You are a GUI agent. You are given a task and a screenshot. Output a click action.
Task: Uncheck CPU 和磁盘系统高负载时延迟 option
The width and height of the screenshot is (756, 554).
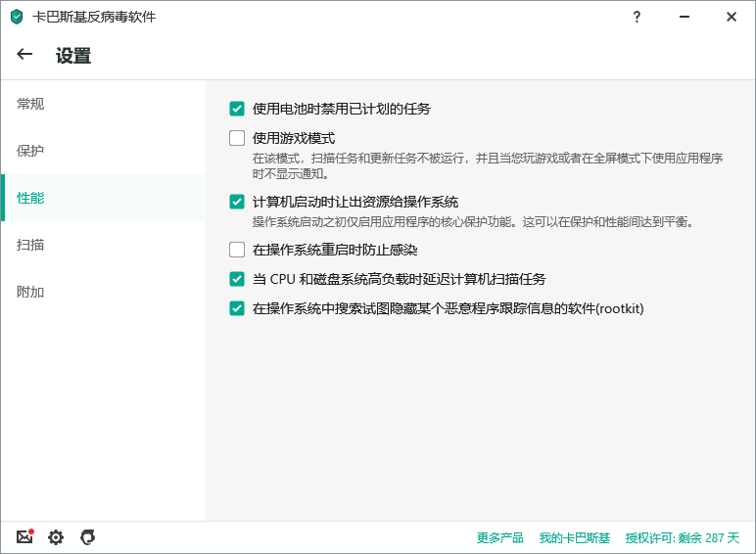(x=237, y=279)
